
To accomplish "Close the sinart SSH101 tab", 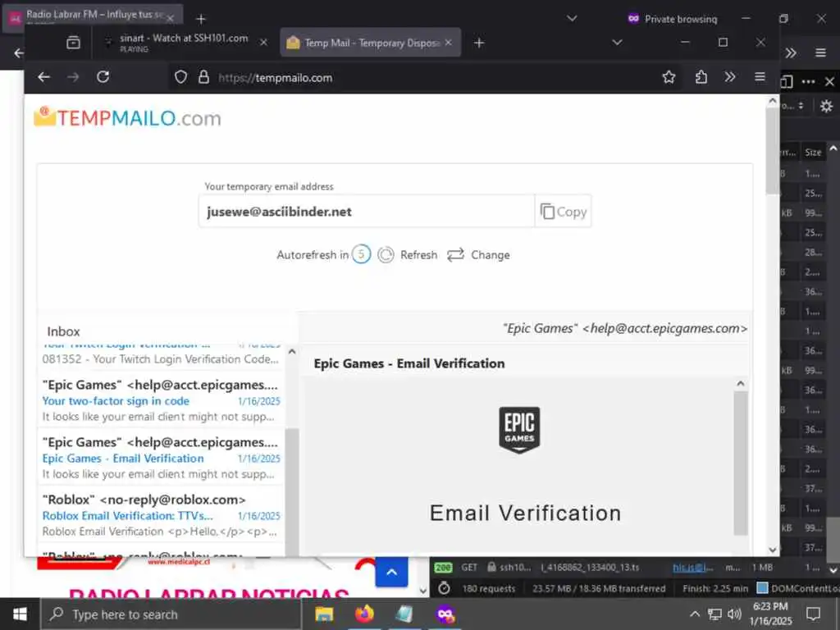I will pos(263,43).
